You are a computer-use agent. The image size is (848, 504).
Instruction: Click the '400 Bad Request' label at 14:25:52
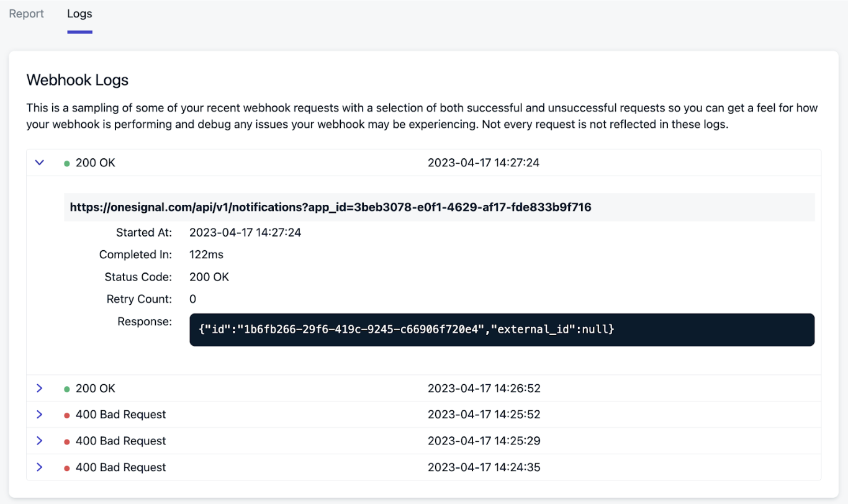pyautogui.click(x=121, y=415)
